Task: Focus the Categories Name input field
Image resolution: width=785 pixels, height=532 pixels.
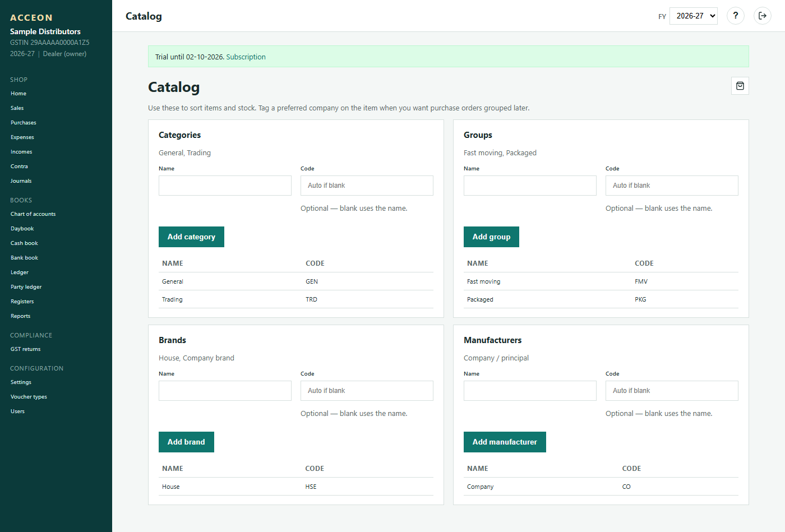Action: 225,186
